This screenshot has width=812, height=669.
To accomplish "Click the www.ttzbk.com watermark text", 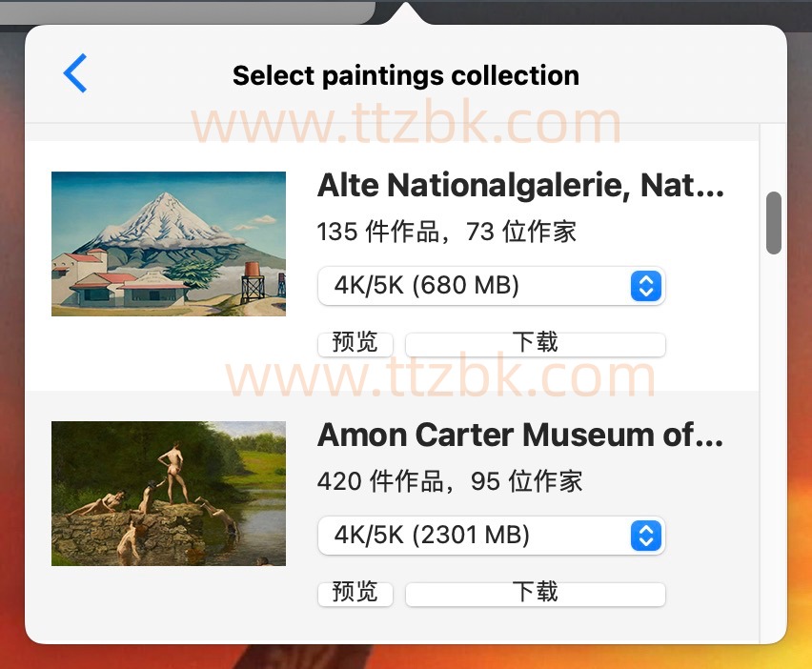I will point(406,122).
